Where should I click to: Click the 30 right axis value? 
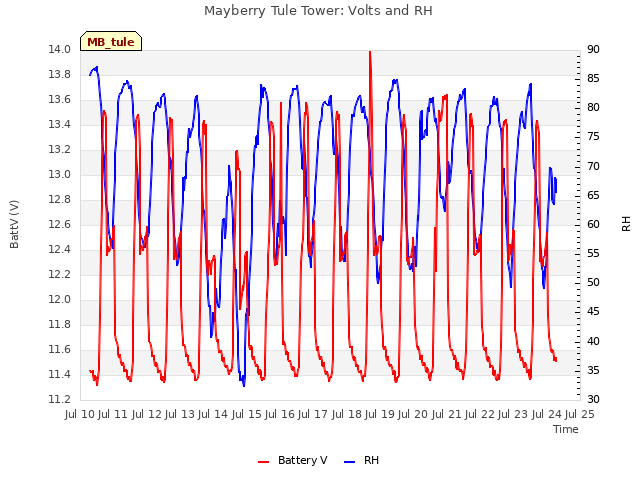pyautogui.click(x=593, y=400)
